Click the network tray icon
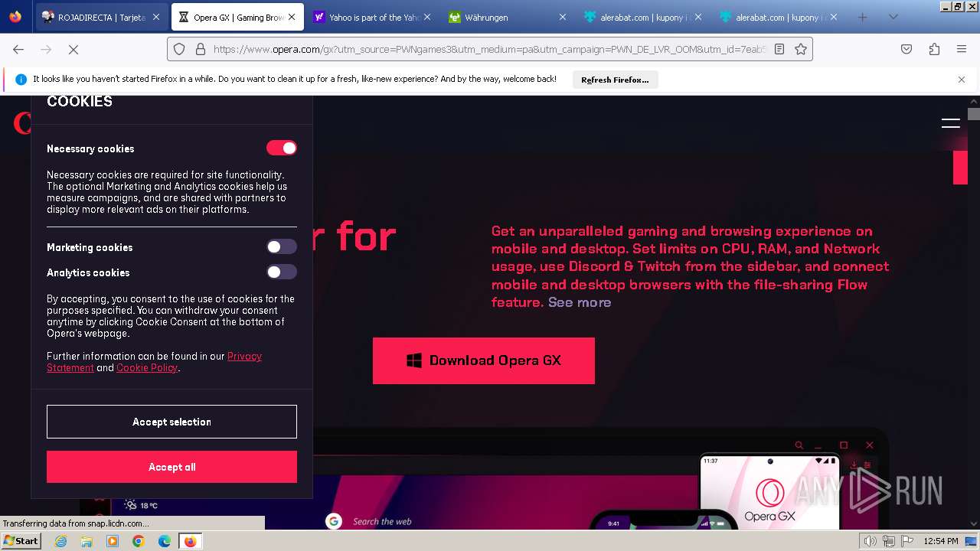This screenshot has height=551, width=980. 888,541
